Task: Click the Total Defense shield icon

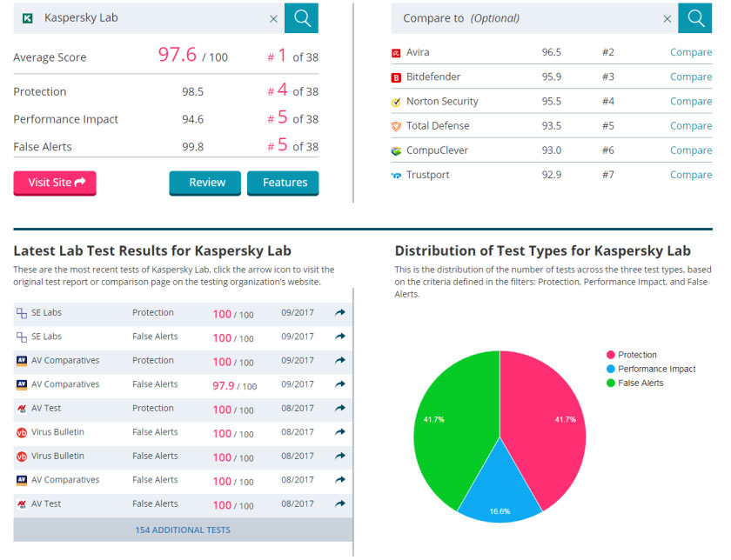Action: pyautogui.click(x=396, y=126)
